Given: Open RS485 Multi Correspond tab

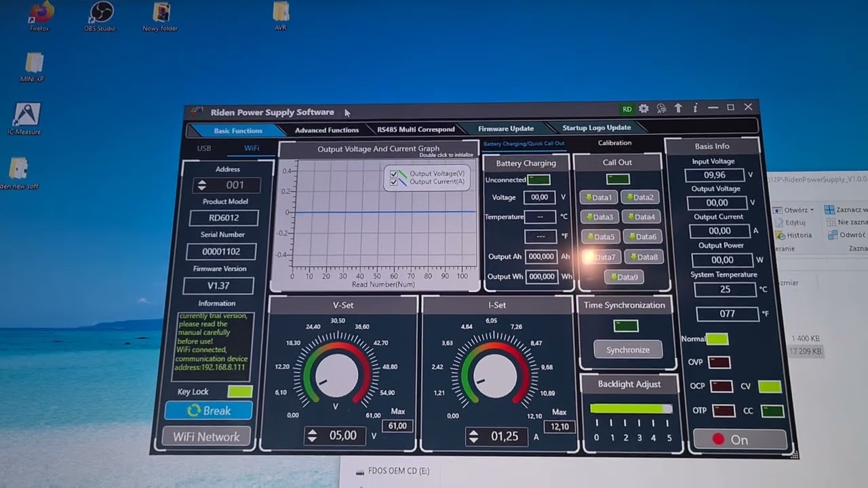Looking at the screenshot, I should (416, 129).
